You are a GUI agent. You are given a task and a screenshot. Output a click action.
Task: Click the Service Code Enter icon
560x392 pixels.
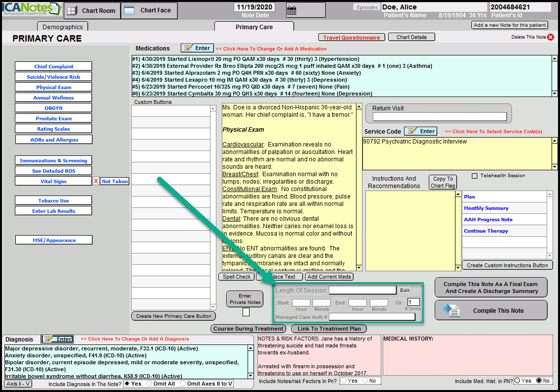pyautogui.click(x=411, y=131)
